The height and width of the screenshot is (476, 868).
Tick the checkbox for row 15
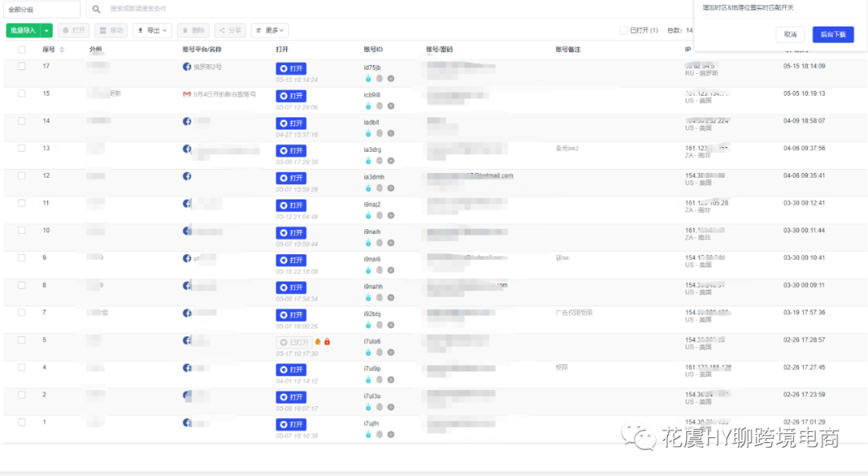22,93
